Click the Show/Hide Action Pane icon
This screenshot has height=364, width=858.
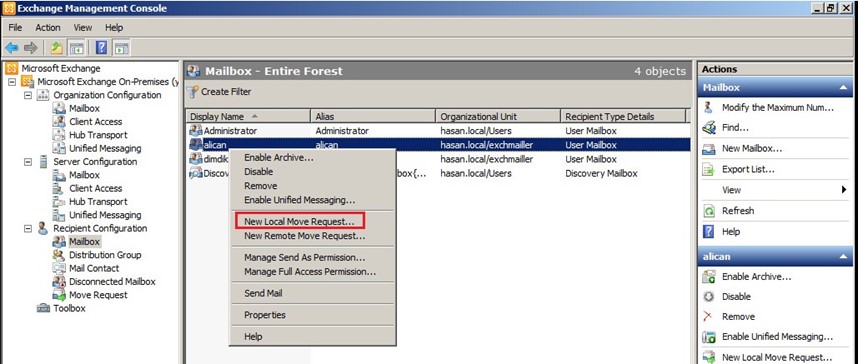[121, 48]
